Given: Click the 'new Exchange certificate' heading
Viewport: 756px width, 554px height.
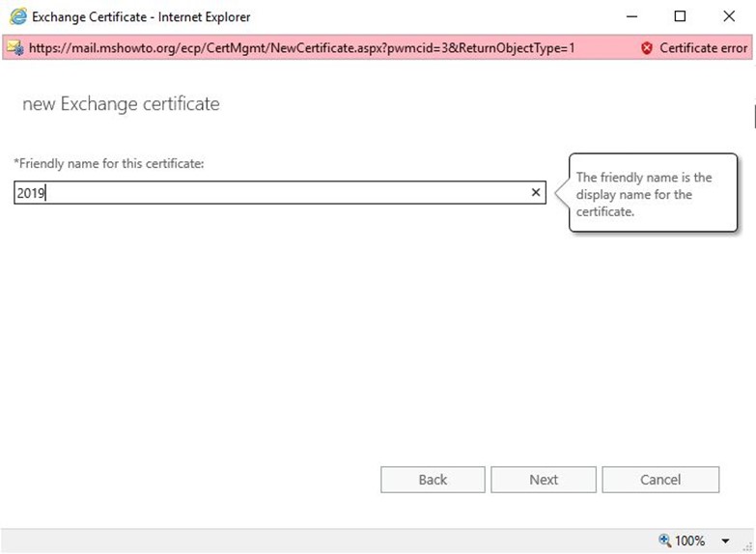Looking at the screenshot, I should 121,103.
